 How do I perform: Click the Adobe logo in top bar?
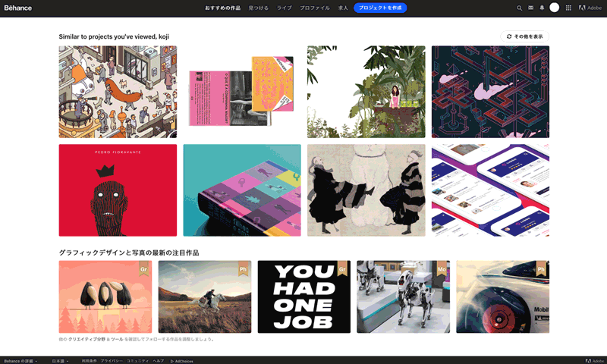pyautogui.click(x=590, y=8)
